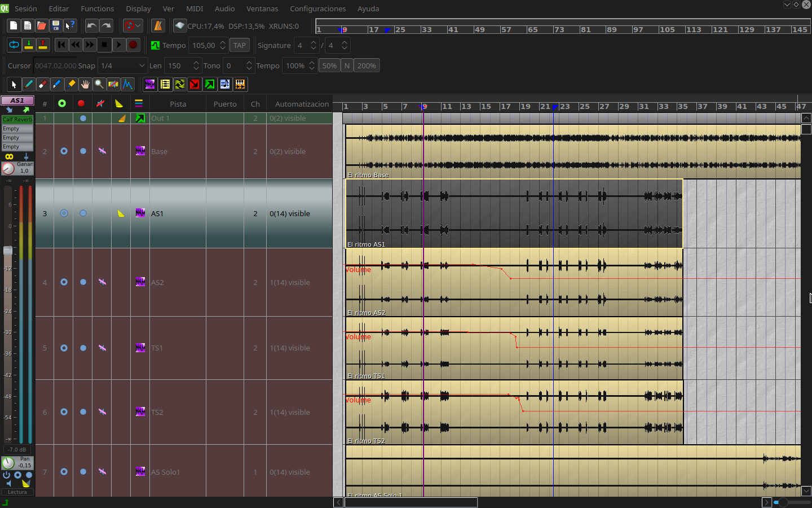Viewport: 812px width, 508px height.
Task: Click the horizontal arranger scrollbar
Action: coord(411,502)
